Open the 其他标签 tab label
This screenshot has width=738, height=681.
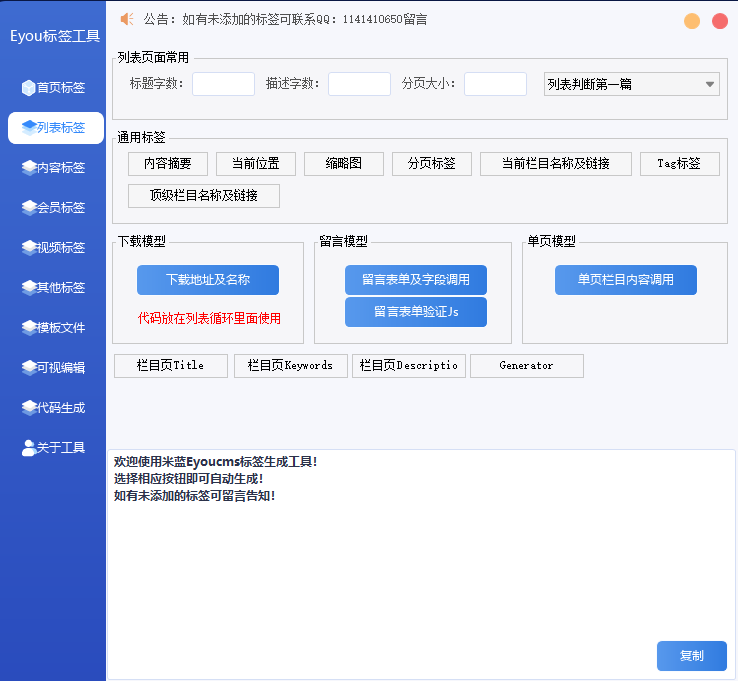point(61,288)
